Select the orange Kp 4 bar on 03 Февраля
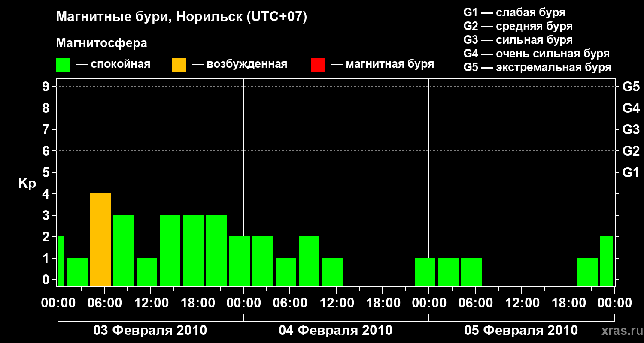644x343 pixels. pyautogui.click(x=100, y=240)
